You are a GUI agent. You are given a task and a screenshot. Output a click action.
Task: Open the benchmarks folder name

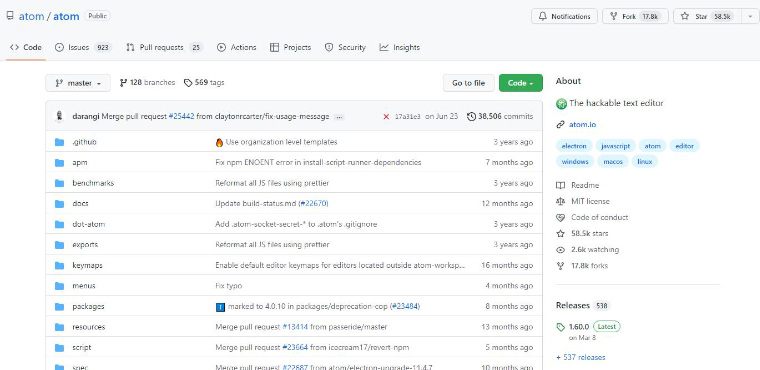(93, 183)
